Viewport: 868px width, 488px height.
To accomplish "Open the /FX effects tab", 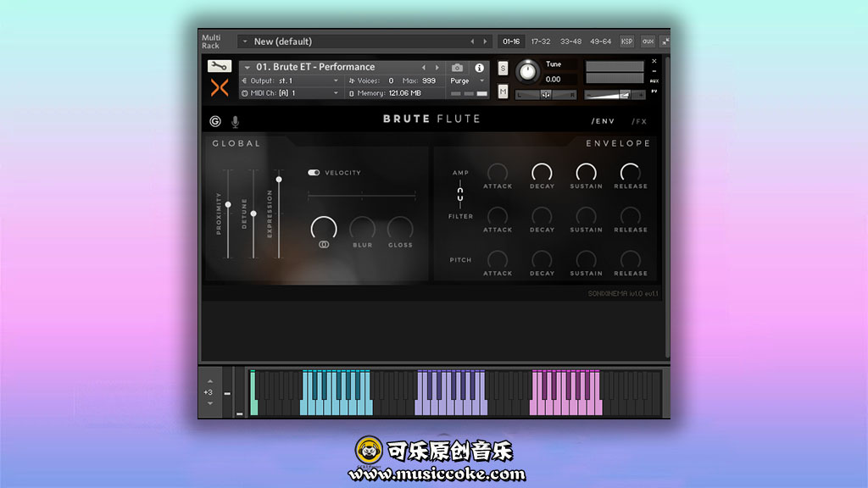I will click(x=639, y=121).
